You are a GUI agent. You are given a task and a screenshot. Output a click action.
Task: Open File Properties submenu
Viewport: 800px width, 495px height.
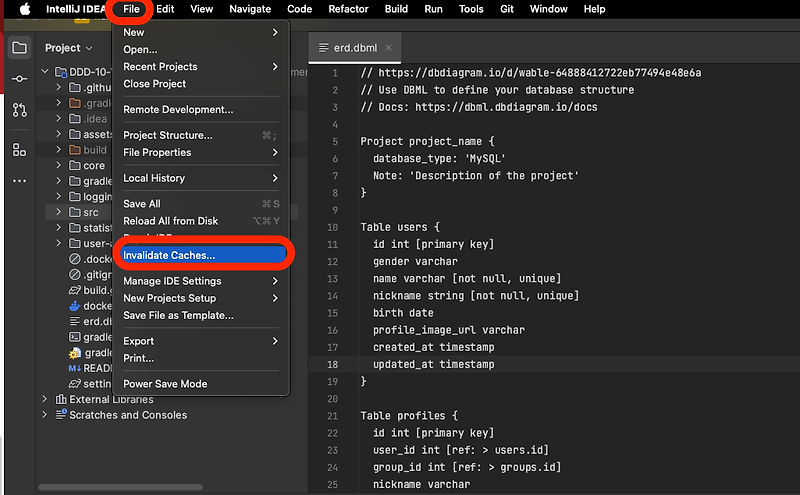[x=201, y=152]
